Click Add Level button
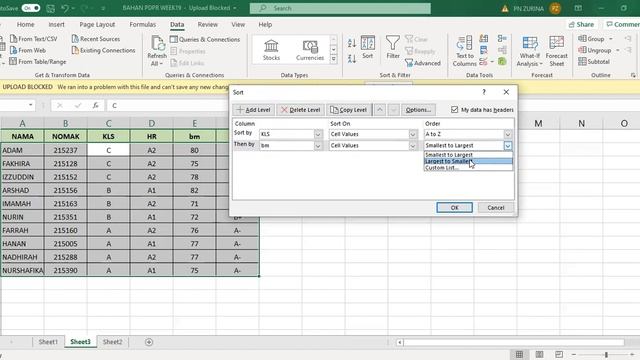Screen dimensions: 640x360 pos(254,110)
